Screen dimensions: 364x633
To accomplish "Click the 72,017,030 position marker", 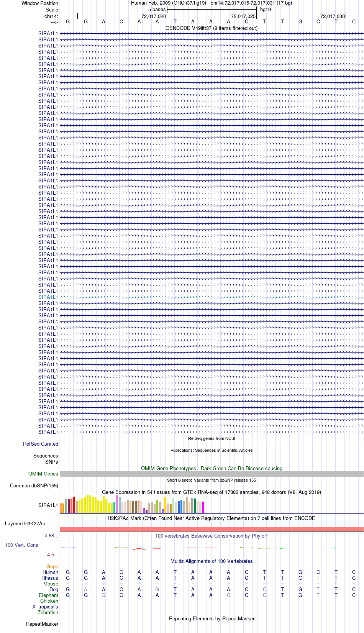I will tap(333, 16).
